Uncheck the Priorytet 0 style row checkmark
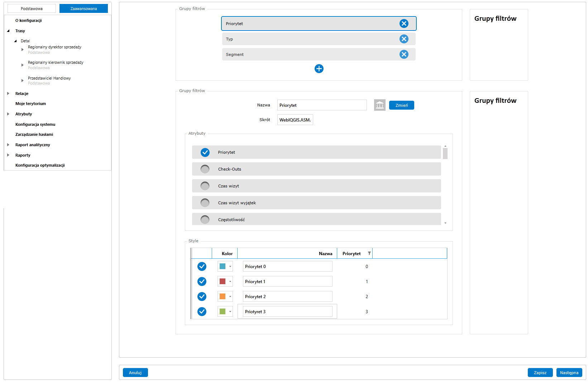Image resolution: width=588 pixels, height=382 pixels. click(x=202, y=267)
